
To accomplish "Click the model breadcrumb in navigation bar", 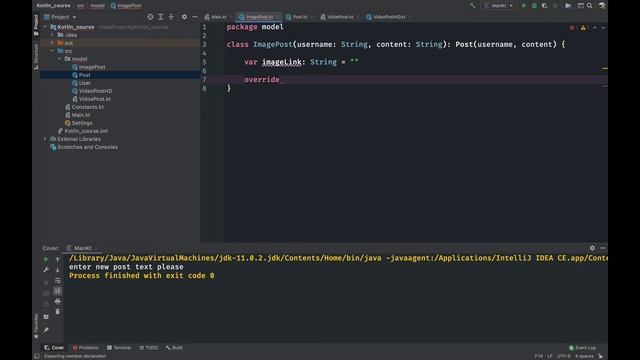I will (x=97, y=6).
